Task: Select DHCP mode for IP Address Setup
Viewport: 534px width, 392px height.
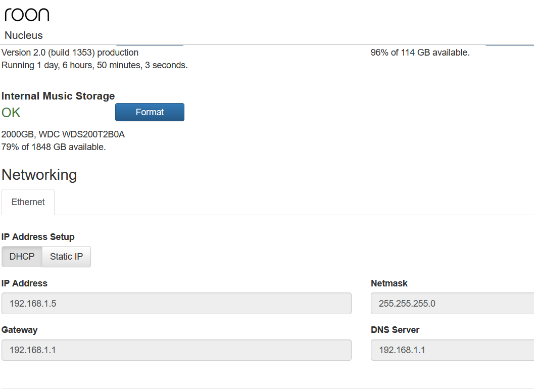Action: tap(22, 256)
